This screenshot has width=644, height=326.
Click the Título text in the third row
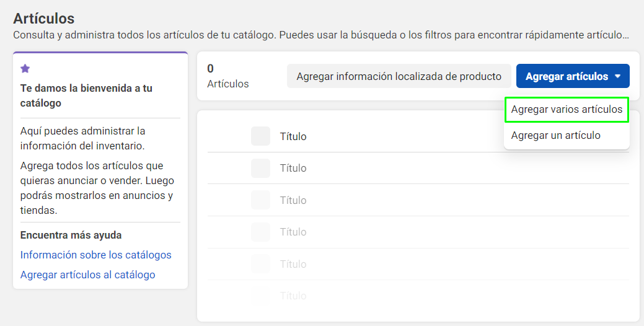pos(293,200)
